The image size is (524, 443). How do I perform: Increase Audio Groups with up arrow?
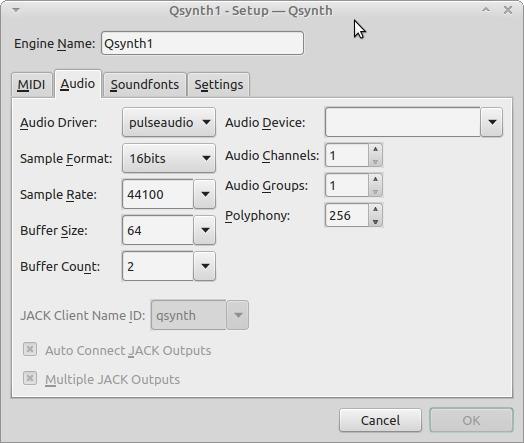click(376, 179)
